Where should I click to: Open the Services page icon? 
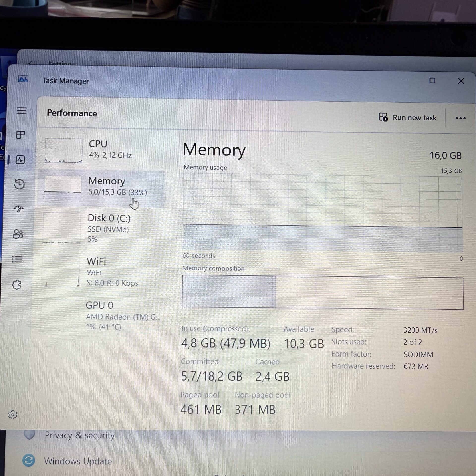(x=17, y=284)
